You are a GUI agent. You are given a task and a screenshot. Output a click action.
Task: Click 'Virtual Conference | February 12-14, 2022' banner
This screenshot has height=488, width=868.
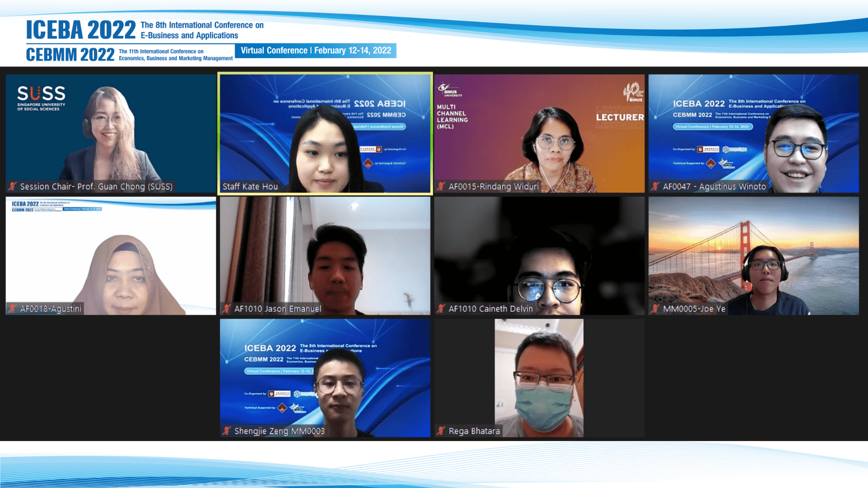pyautogui.click(x=316, y=51)
